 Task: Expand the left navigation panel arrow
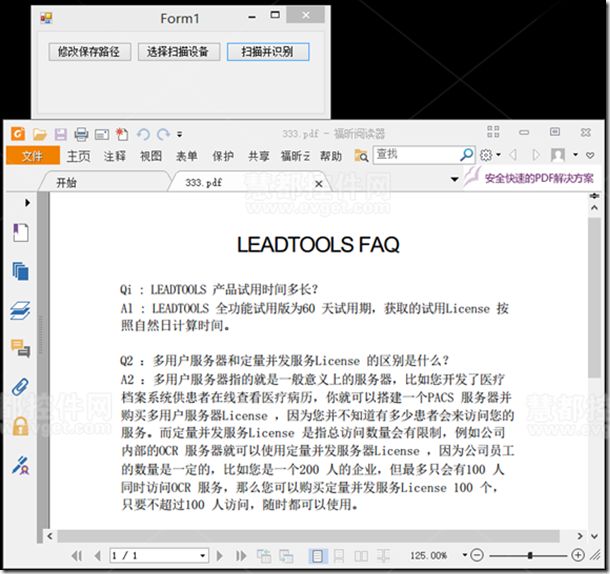27,203
